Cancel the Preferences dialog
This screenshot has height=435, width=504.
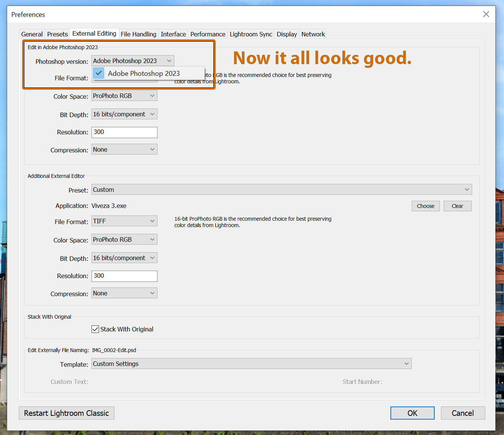463,413
